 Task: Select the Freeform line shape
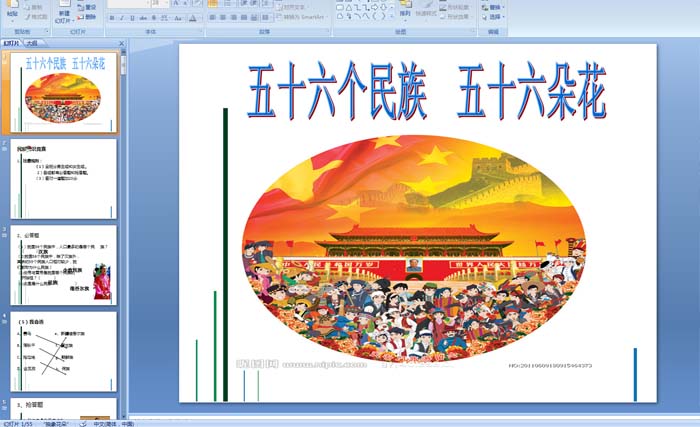pos(366,16)
